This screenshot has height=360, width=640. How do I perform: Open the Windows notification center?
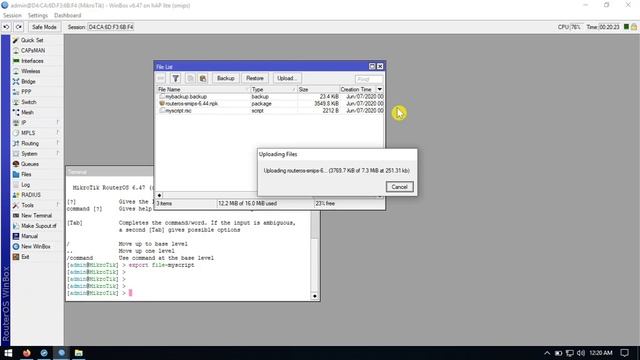(x=624, y=353)
